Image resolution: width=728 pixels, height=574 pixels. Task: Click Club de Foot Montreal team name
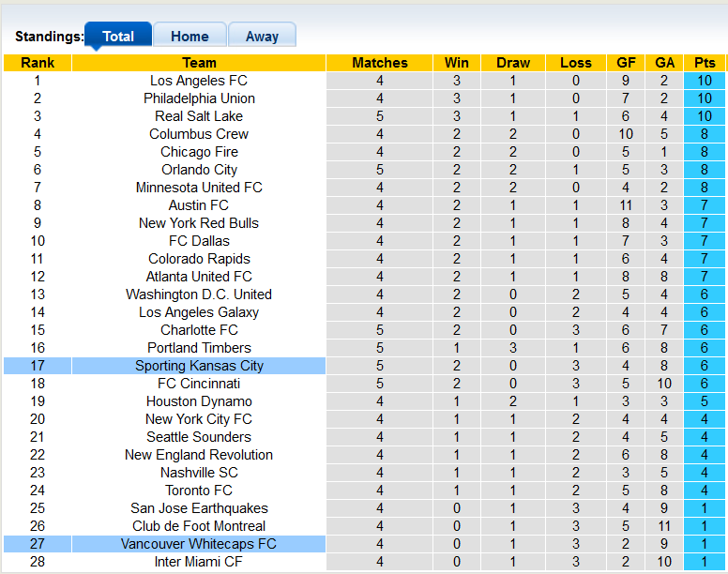pos(199,526)
